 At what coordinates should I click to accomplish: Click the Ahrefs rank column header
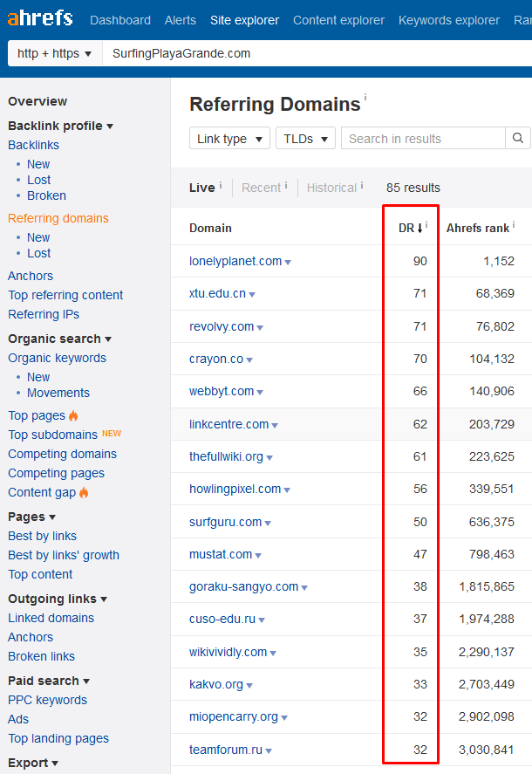click(478, 228)
